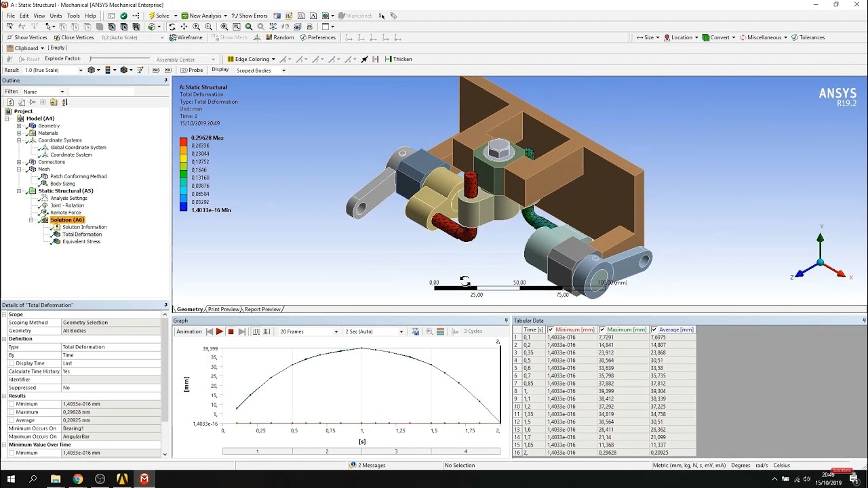The height and width of the screenshot is (488, 868).
Task: Click the Solve lightning bolt button
Action: (x=159, y=16)
